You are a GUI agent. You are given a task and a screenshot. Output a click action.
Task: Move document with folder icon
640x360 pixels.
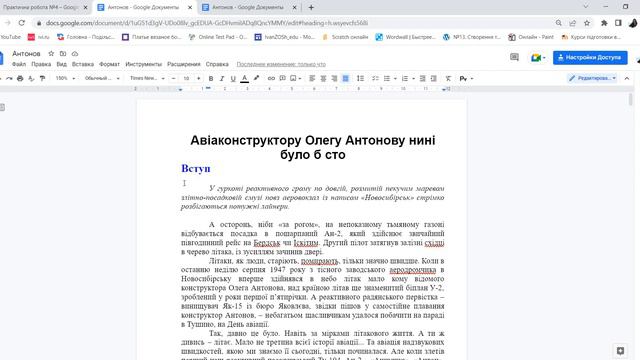[63, 53]
